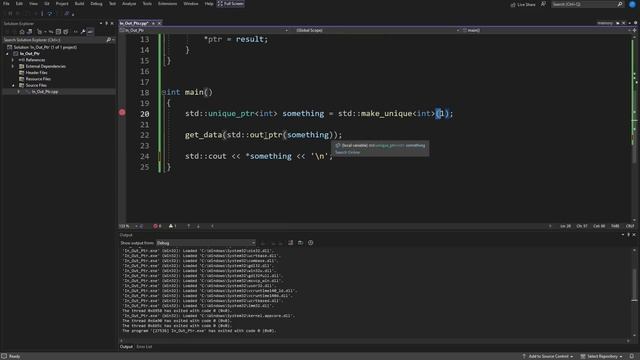Open the Project menu
Image resolution: width=640 pixels, height=360 pixels.
point(62,4)
